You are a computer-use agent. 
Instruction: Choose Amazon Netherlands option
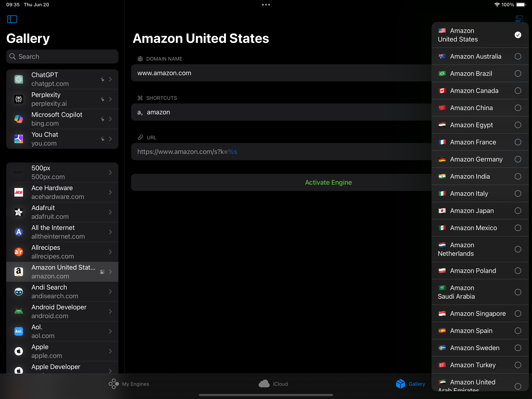[x=480, y=249]
